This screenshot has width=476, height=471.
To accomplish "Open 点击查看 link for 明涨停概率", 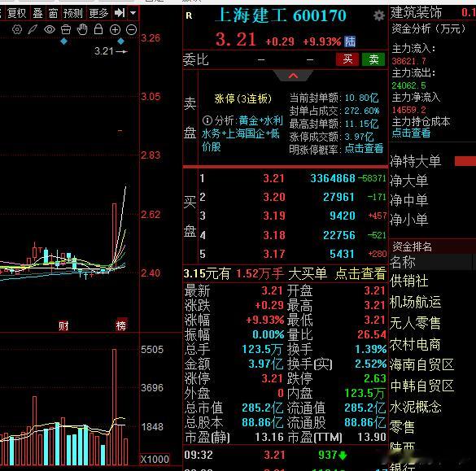I will tap(364, 148).
